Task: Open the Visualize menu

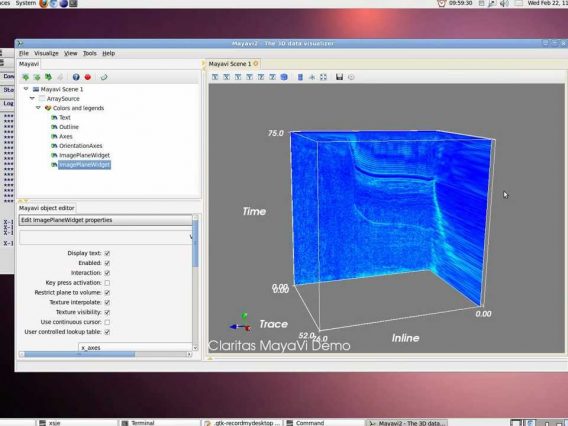Action: [46, 53]
